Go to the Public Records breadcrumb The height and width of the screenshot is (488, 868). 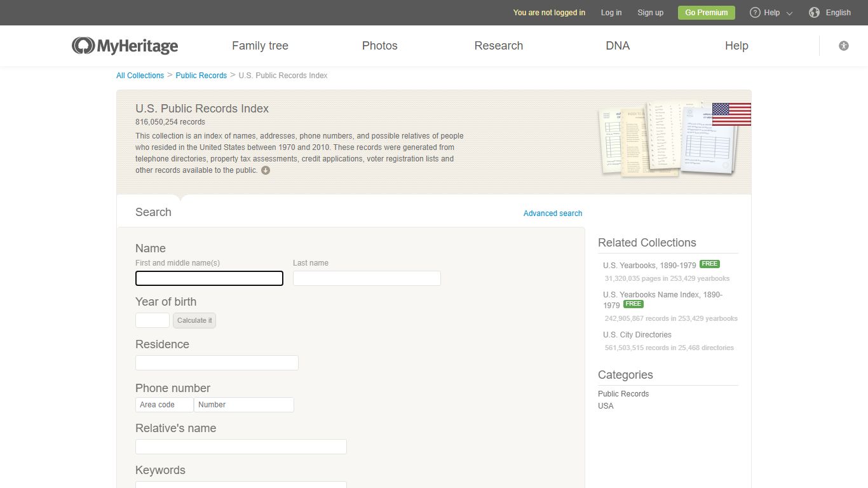[x=201, y=76]
